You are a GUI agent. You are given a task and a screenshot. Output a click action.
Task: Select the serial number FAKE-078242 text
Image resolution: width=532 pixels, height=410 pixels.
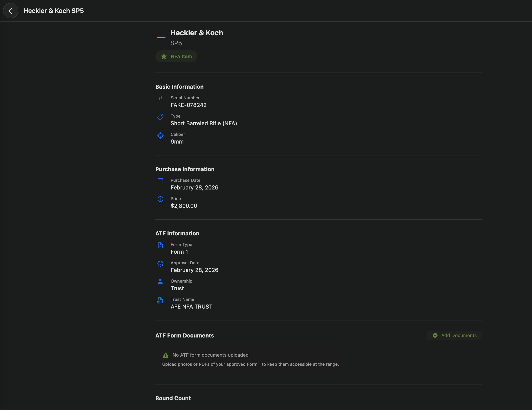pyautogui.click(x=188, y=105)
